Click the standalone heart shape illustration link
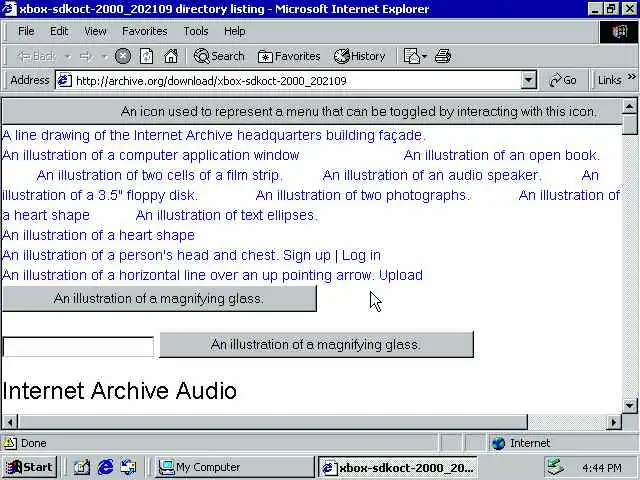Screen dimensions: 640x480 point(98,235)
